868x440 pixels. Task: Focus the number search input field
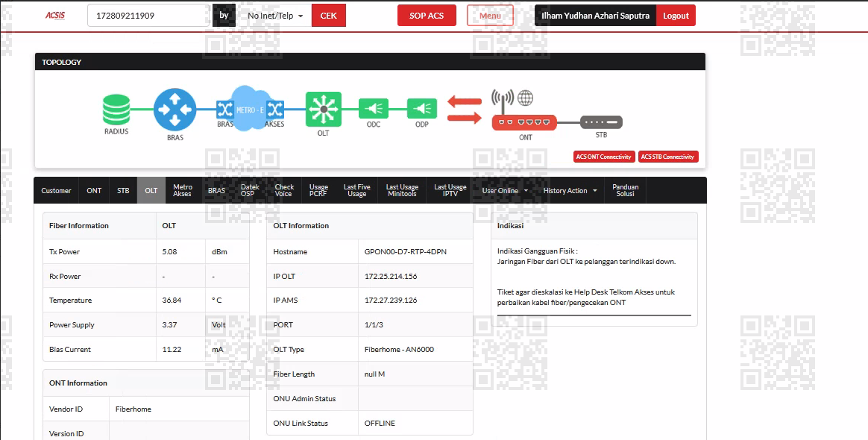click(148, 16)
